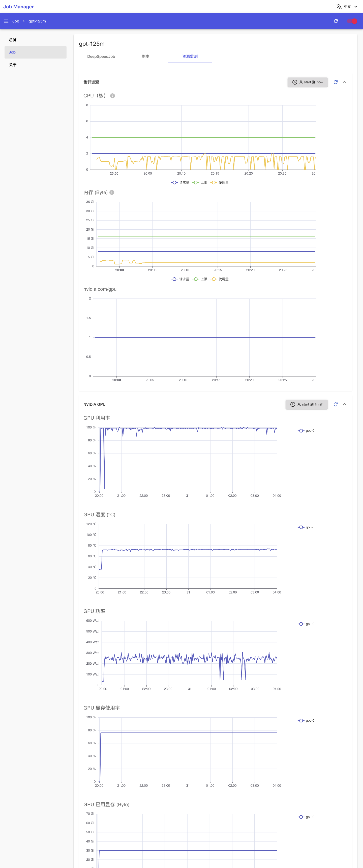Open the language translate icon
This screenshot has width=363, height=868.
point(339,7)
